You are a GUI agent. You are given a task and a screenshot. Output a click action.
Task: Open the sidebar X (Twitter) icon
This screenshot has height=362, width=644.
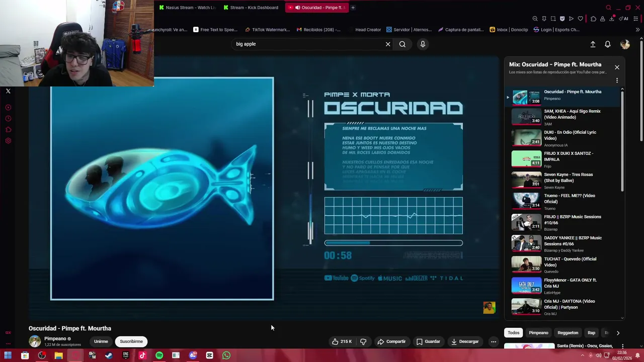click(8, 91)
